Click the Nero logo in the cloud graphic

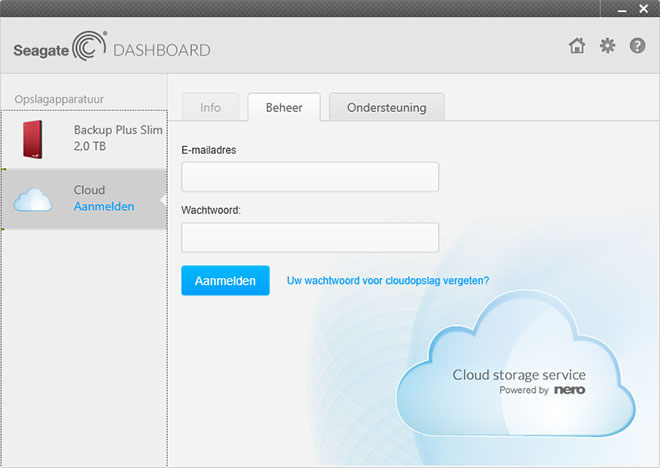point(569,390)
